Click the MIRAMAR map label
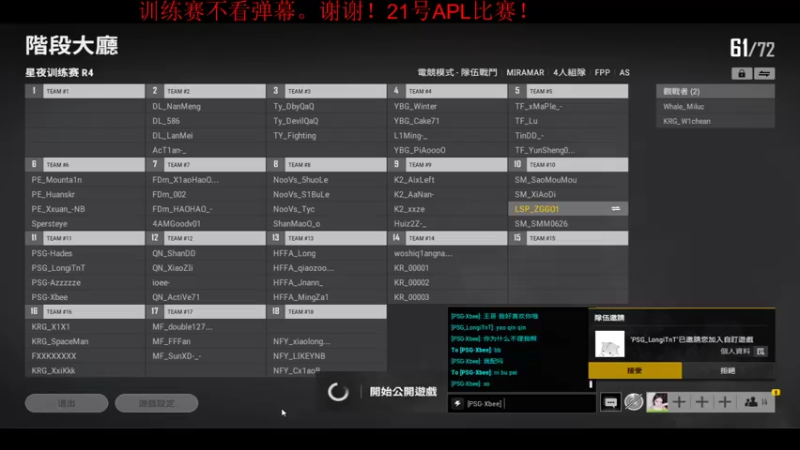The width and height of the screenshot is (800, 450). point(525,72)
